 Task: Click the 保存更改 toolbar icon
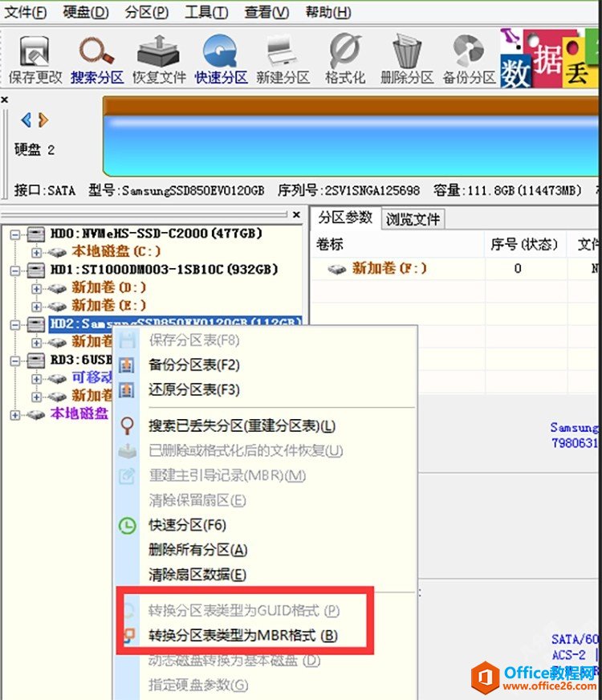pos(35,59)
